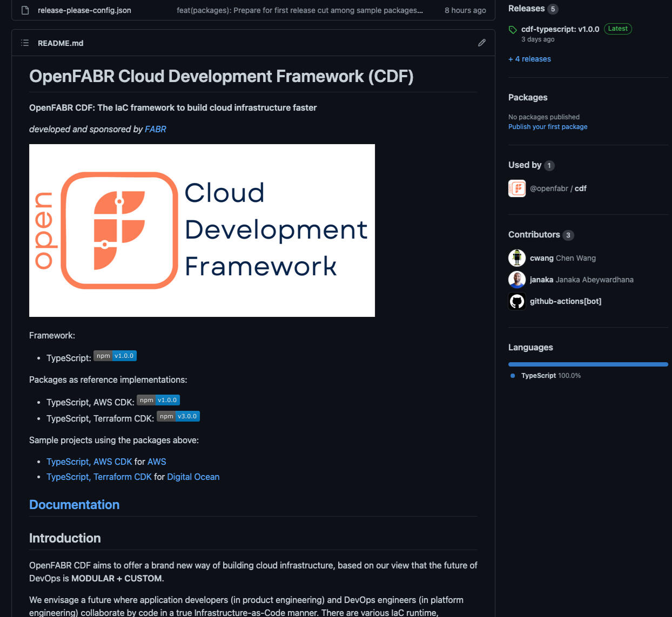Open README outline list icon
Viewport: 672px width, 617px height.
coord(25,43)
